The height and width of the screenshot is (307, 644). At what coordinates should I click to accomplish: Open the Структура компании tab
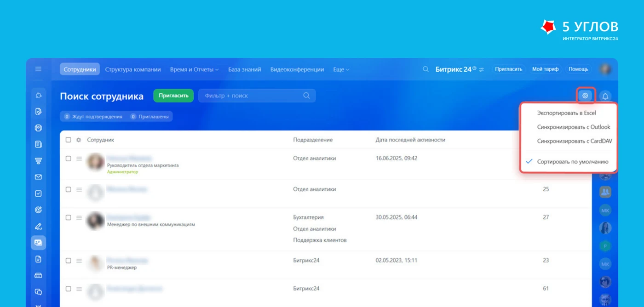133,69
